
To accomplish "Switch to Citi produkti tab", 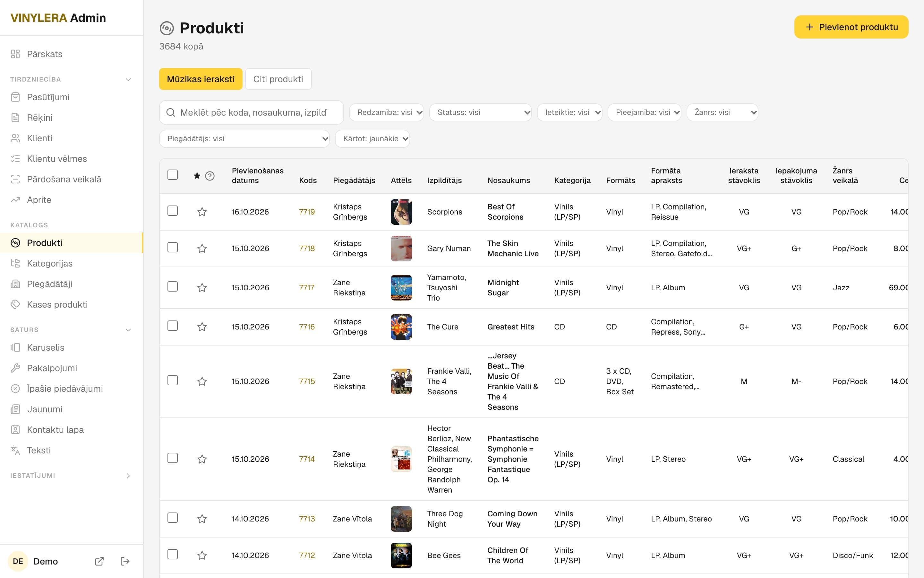I will point(278,79).
